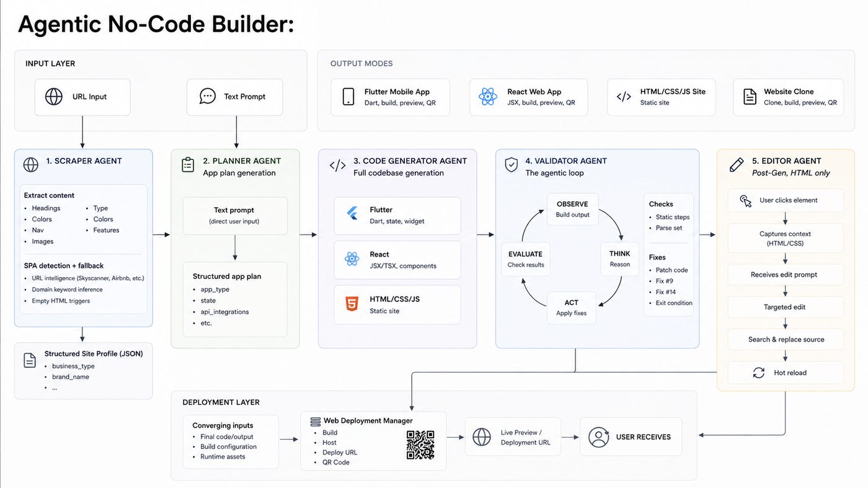Viewport: 868px width, 488px height.
Task: Click the business_type bullet in Site Profile
Action: 73,366
